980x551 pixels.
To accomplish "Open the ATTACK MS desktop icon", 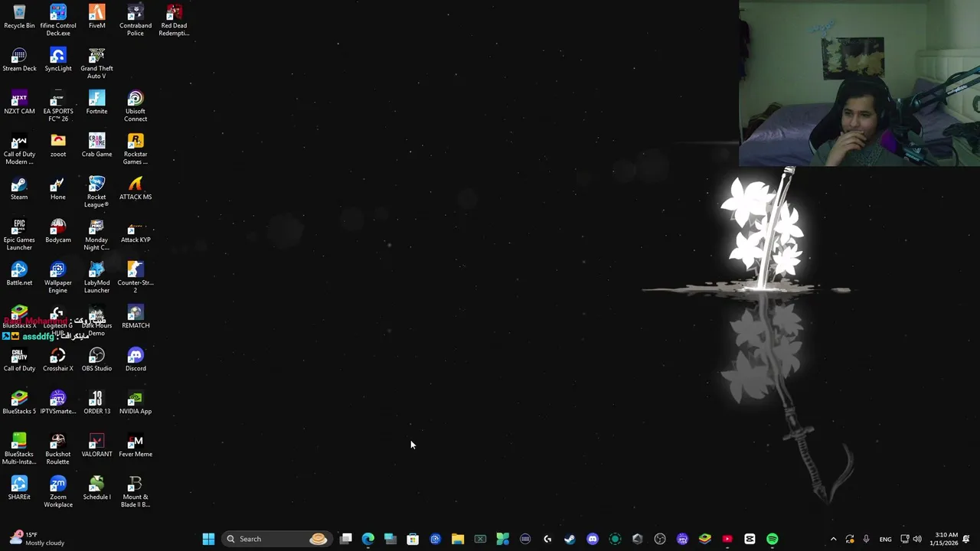I will click(x=136, y=188).
